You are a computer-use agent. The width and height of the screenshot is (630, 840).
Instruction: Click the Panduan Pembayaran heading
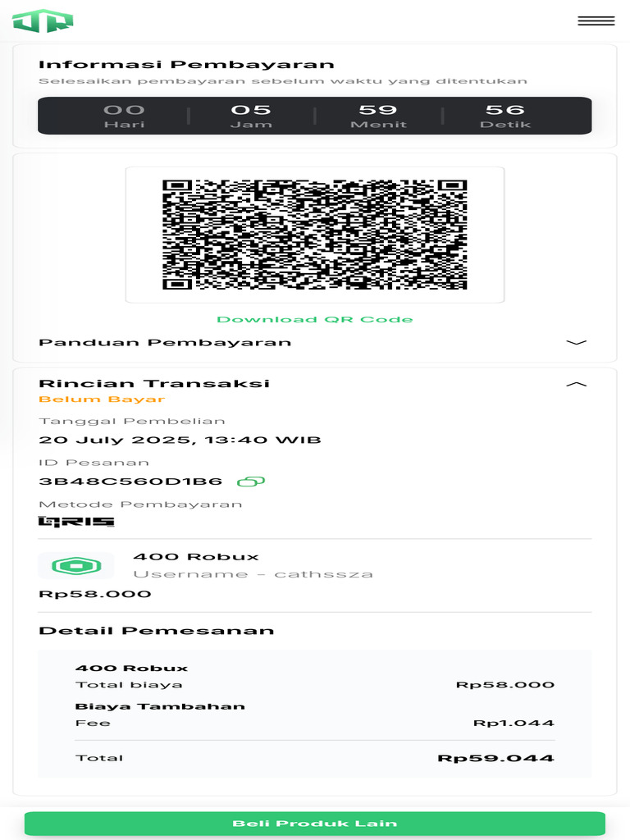(x=165, y=342)
